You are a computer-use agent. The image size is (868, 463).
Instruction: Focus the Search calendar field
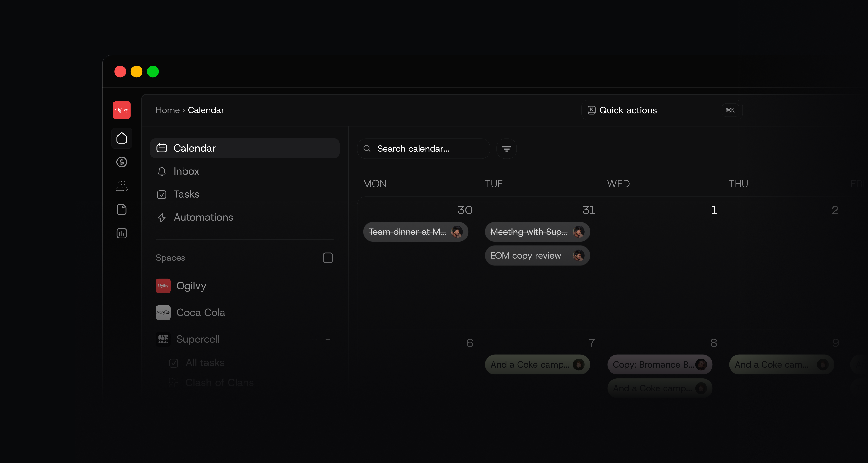tap(424, 149)
